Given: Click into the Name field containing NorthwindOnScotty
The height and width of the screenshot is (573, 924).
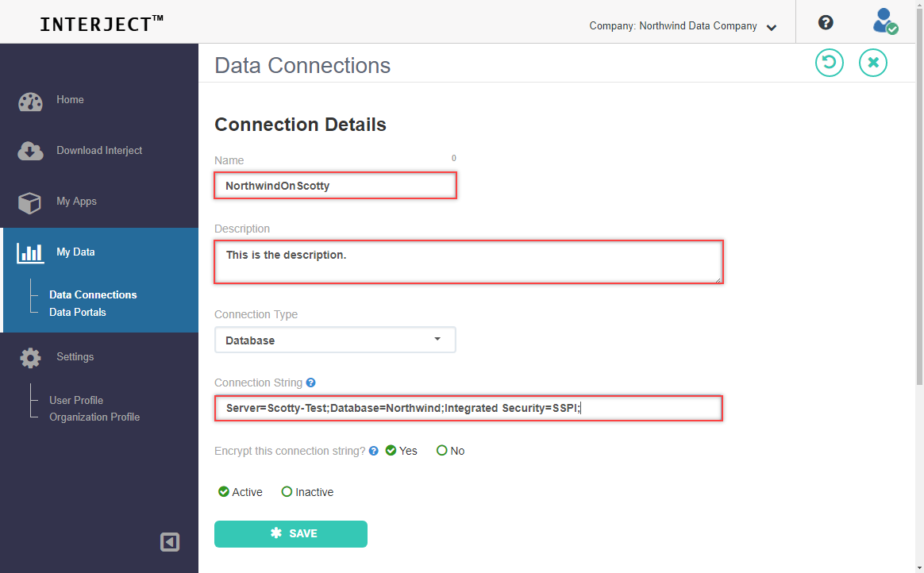Looking at the screenshot, I should [335, 186].
